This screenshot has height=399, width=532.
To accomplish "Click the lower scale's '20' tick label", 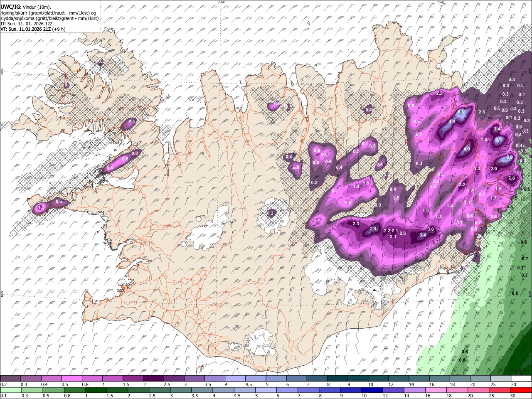I will (470, 396).
